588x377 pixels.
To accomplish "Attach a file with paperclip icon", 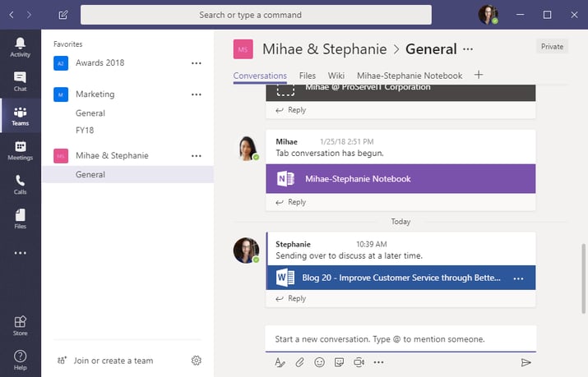I will click(299, 362).
